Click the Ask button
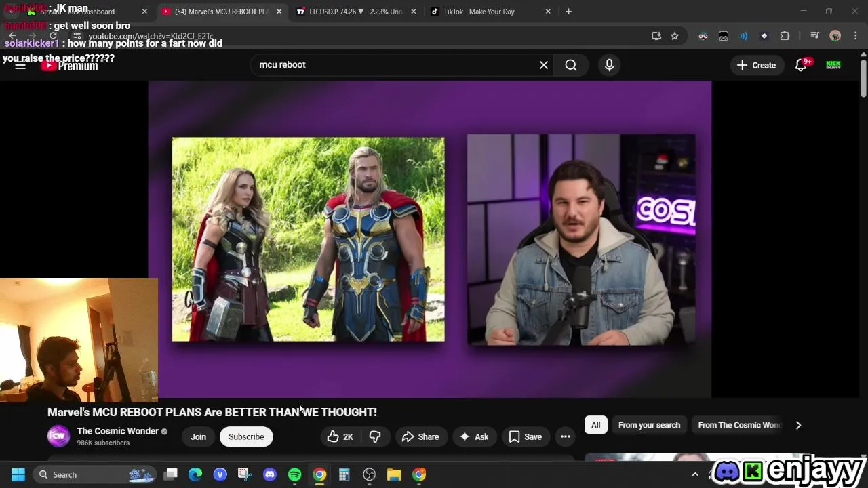 [x=474, y=437]
